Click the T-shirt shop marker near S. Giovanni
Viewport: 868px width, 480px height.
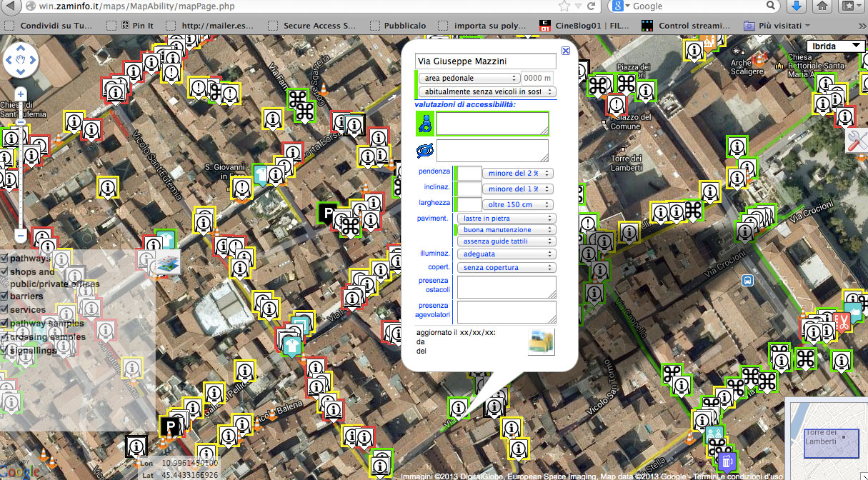[261, 174]
